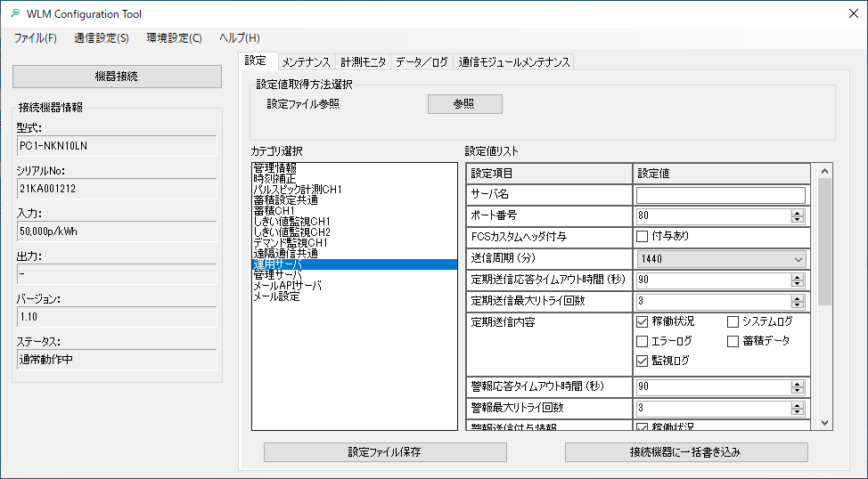This screenshot has width=868, height=479.
Task: Select 蓄積設定共通 in the category list
Action: click(355, 200)
